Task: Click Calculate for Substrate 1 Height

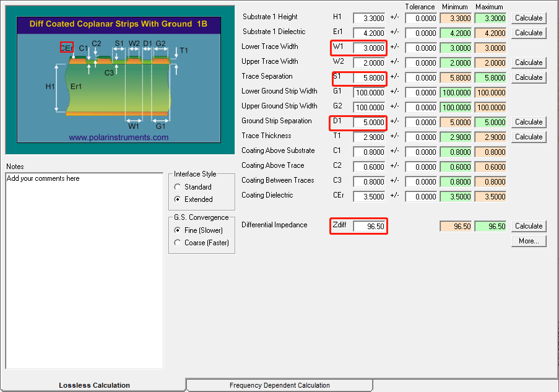Action: [x=529, y=18]
